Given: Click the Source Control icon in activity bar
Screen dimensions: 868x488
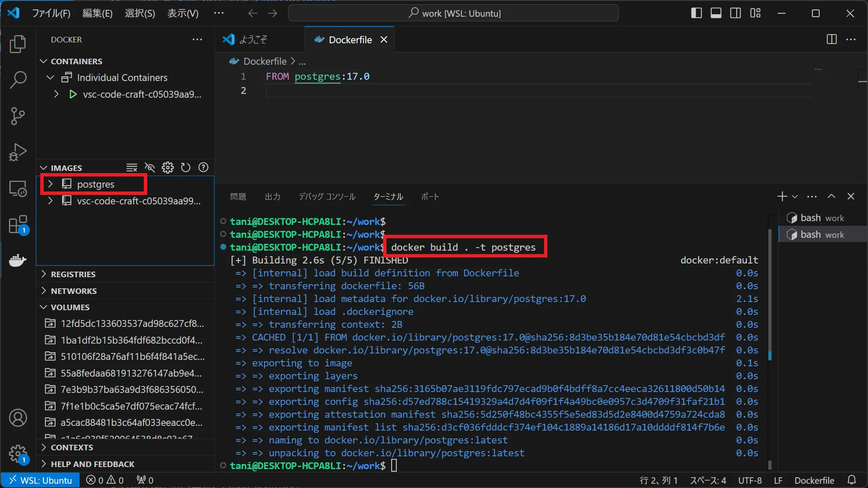Looking at the screenshot, I should coord(16,114).
